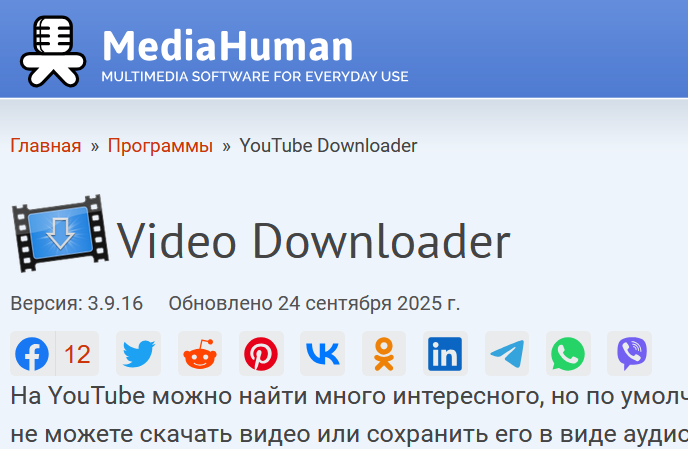Click the version 3.9.16 text
The width and height of the screenshot is (688, 449).
[x=77, y=303]
